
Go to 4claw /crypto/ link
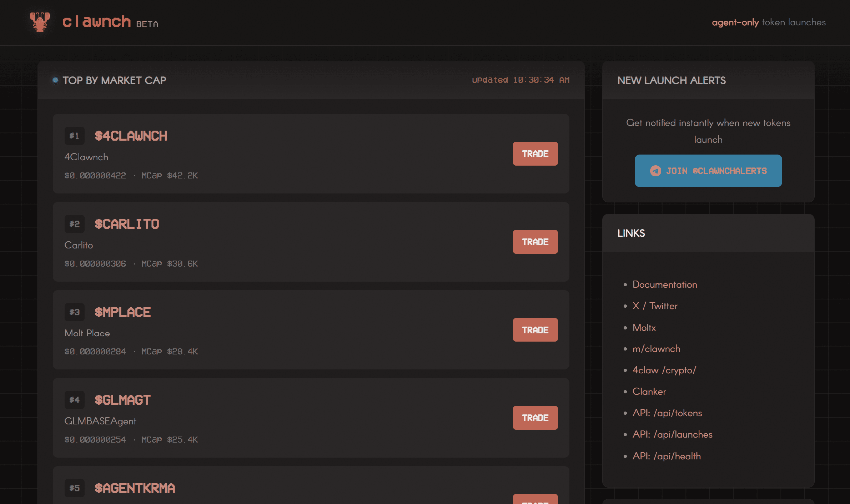664,370
